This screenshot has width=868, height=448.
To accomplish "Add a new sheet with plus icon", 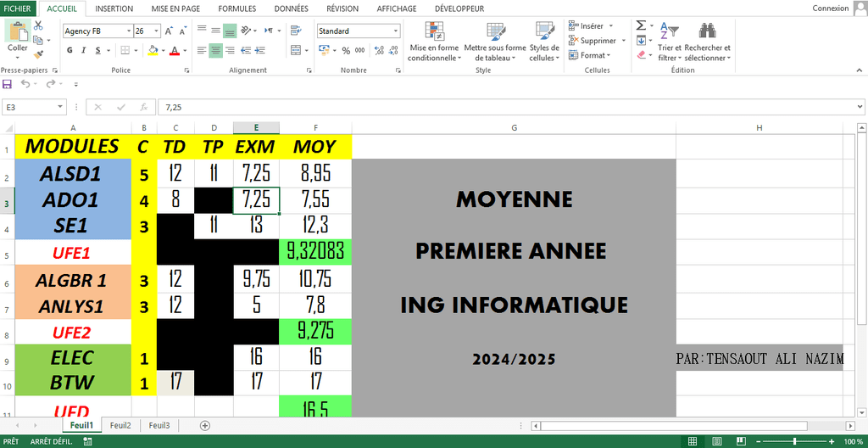I will coord(205,426).
